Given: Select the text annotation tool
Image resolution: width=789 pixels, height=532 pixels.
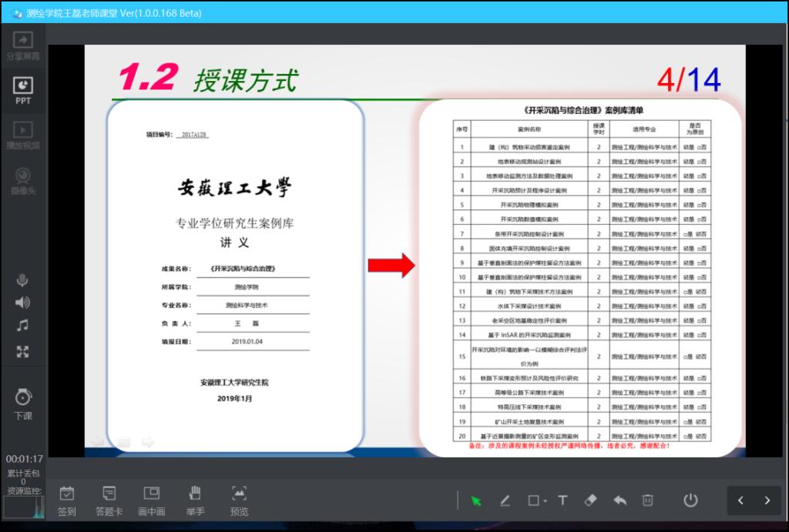Looking at the screenshot, I should pos(562,500).
